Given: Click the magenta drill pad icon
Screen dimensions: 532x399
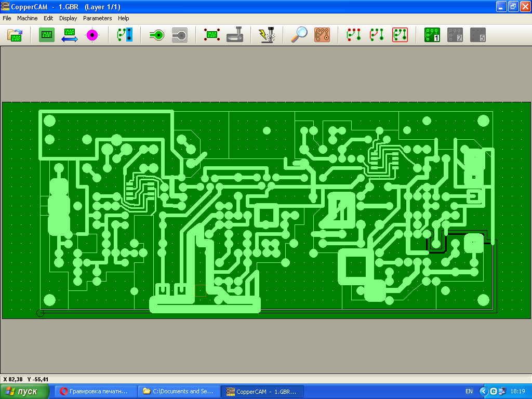Looking at the screenshot, I should (x=92, y=35).
